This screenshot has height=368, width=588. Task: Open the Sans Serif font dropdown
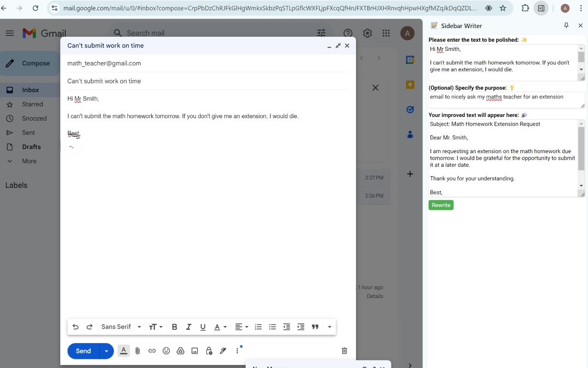(x=121, y=327)
